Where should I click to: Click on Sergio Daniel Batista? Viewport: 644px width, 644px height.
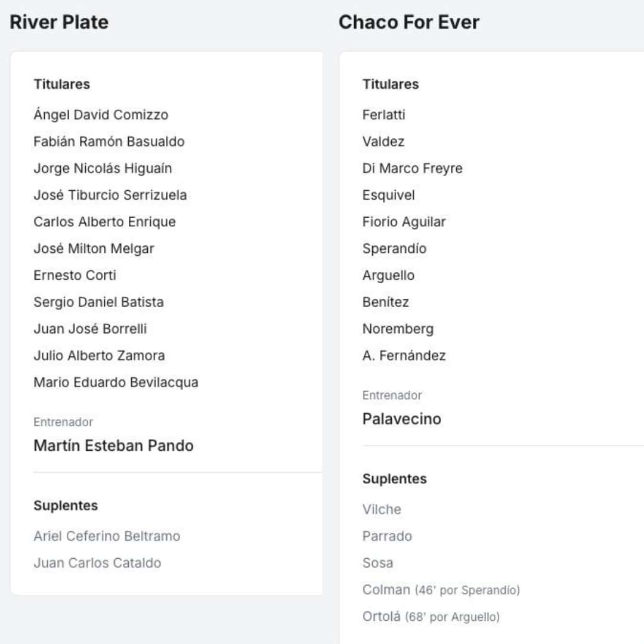click(x=98, y=302)
